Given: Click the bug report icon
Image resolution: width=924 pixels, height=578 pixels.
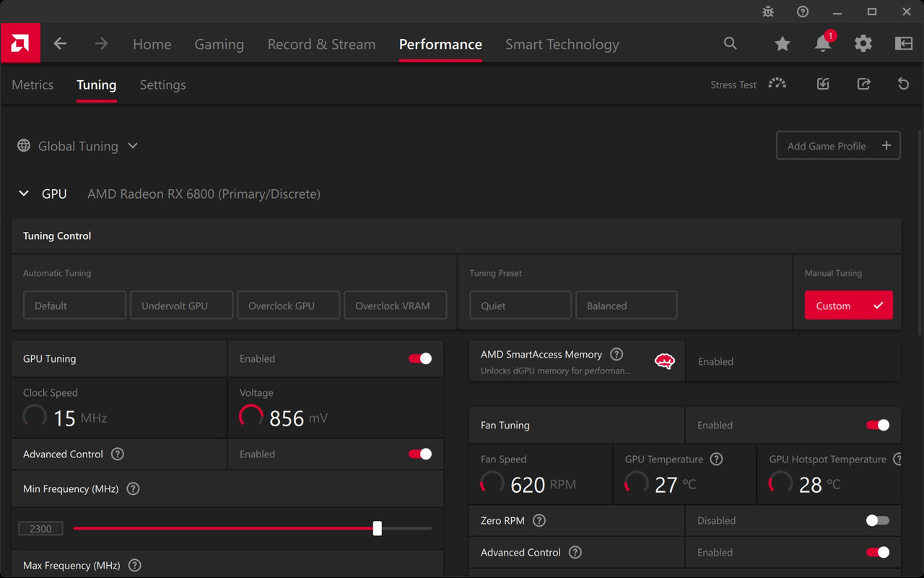Looking at the screenshot, I should point(768,12).
